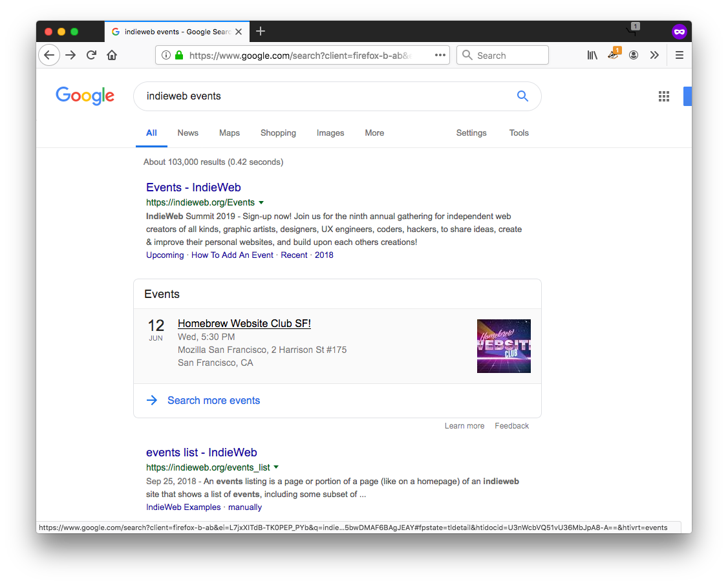Image resolution: width=728 pixels, height=585 pixels.
Task: Show site information via the info icon
Action: pyautogui.click(x=166, y=55)
